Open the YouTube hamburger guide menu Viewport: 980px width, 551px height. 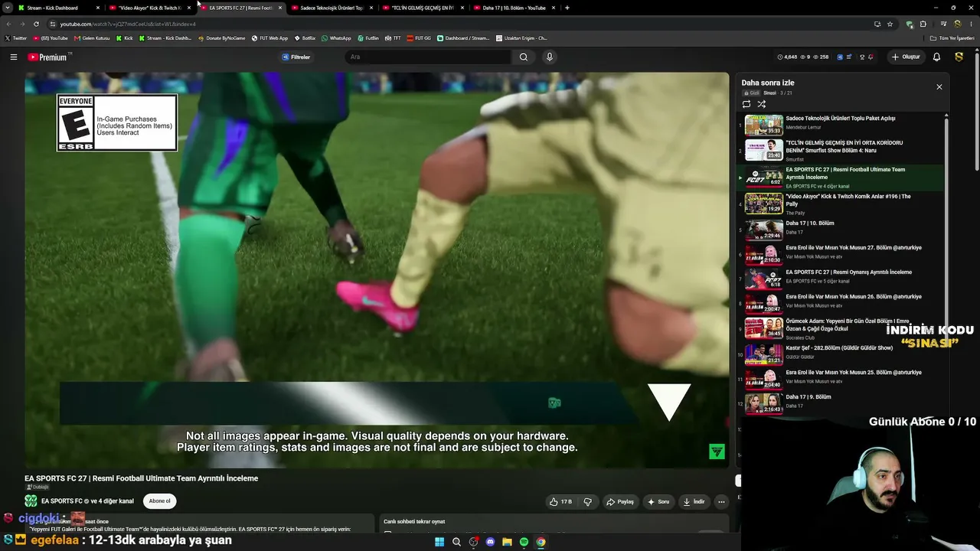tap(13, 57)
